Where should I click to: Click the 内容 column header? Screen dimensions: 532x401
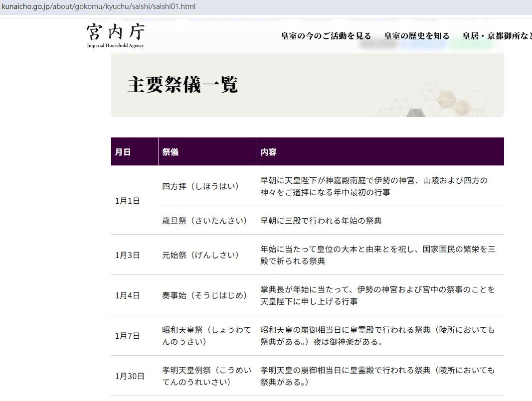coord(268,152)
